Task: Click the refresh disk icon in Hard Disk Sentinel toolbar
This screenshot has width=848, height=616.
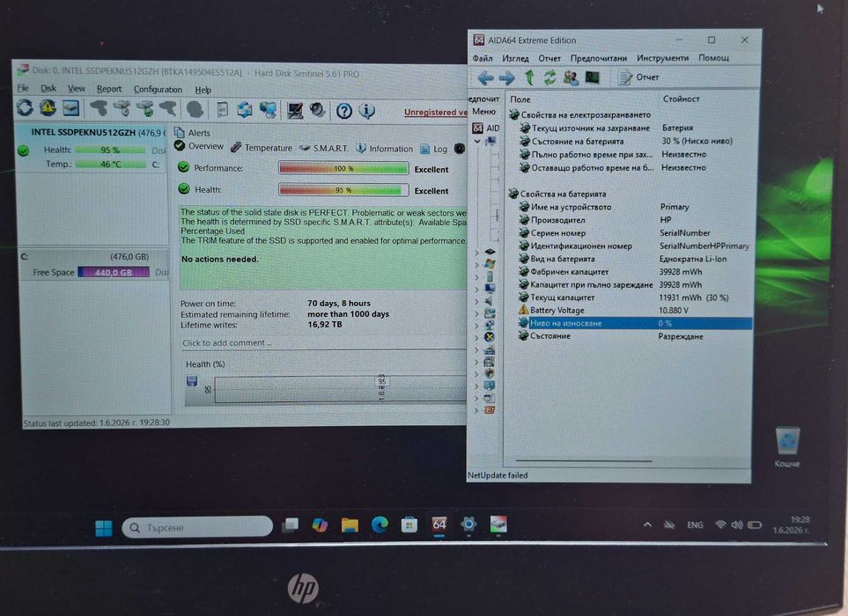Action: (25, 108)
